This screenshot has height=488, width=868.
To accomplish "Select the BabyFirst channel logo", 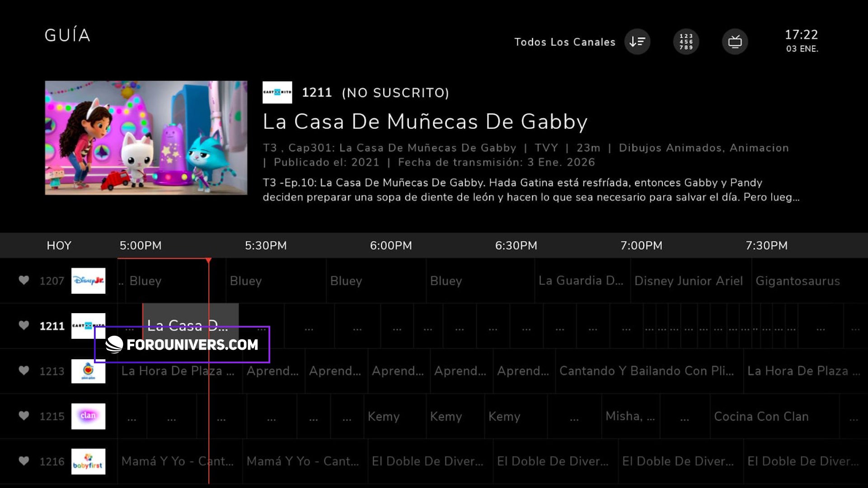I will (88, 461).
